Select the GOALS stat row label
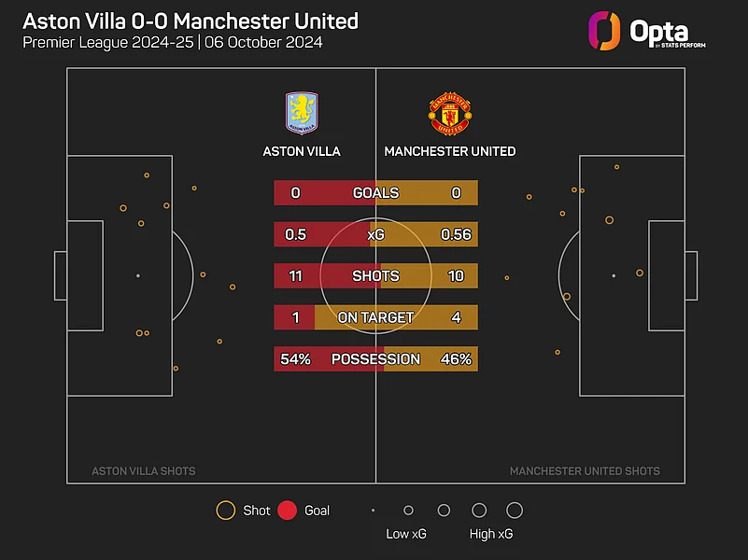The width and height of the screenshot is (748, 560). click(x=375, y=193)
